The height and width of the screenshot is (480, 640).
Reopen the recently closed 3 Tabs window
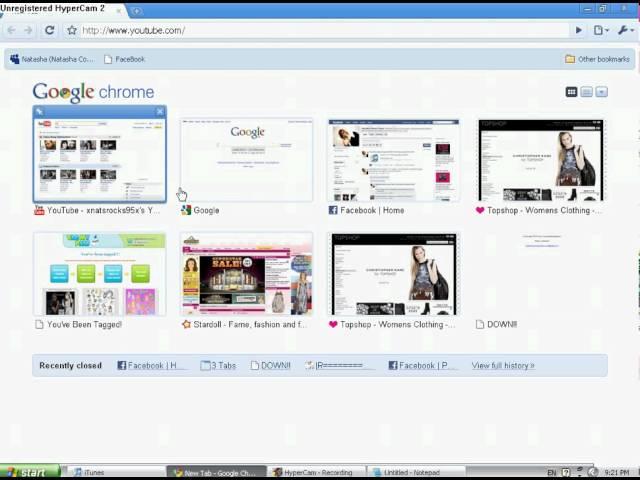(x=218, y=365)
